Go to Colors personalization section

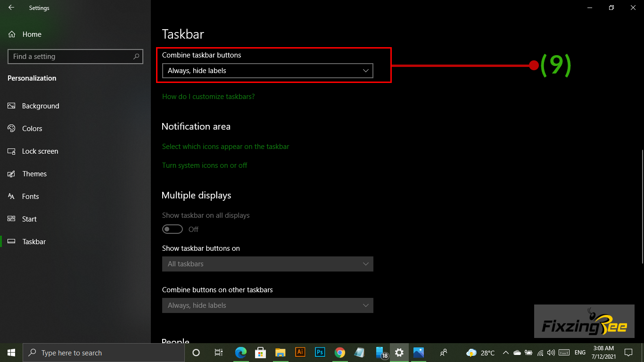(x=32, y=129)
